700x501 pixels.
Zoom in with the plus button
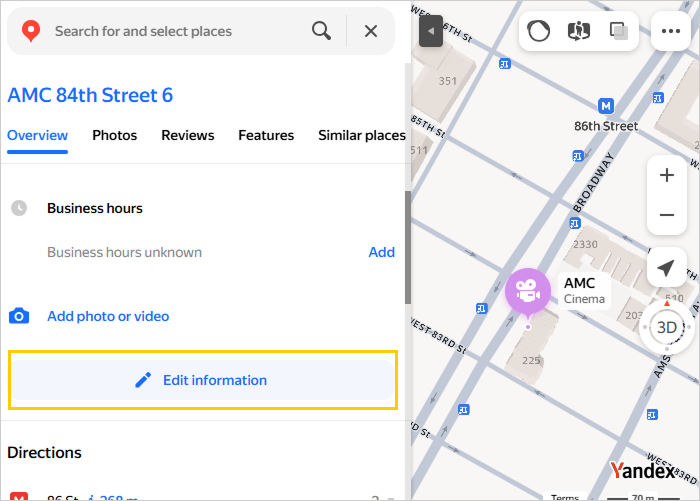[x=667, y=175]
